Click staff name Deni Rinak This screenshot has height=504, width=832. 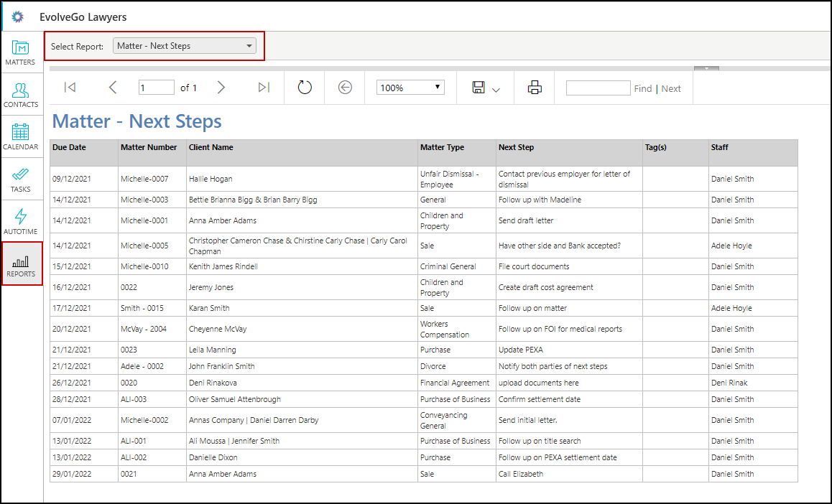[x=729, y=383]
